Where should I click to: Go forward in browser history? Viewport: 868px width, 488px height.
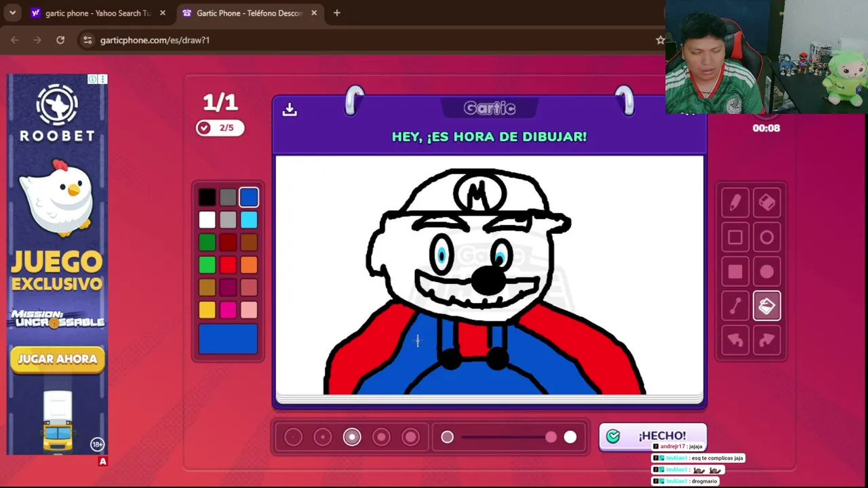(37, 40)
